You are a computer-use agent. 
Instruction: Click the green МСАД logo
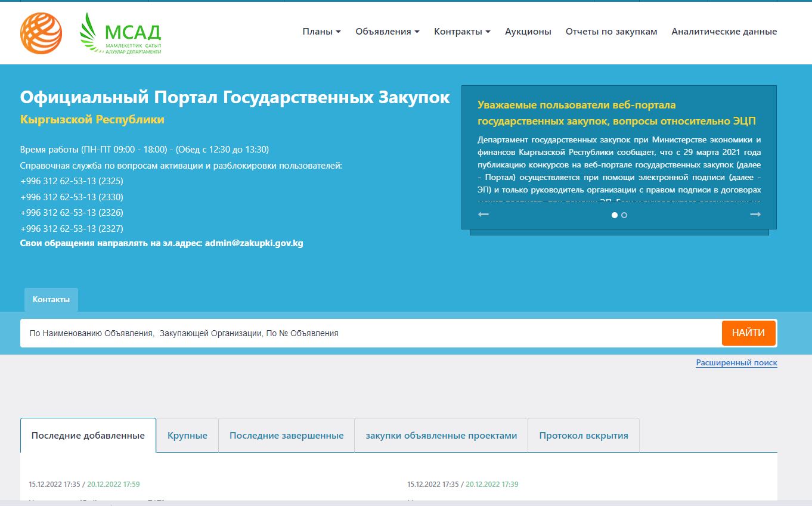pyautogui.click(x=121, y=33)
